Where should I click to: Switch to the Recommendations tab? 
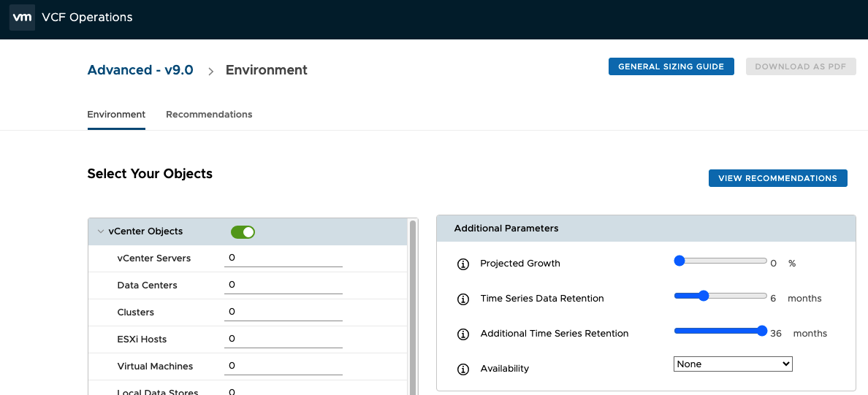(209, 115)
